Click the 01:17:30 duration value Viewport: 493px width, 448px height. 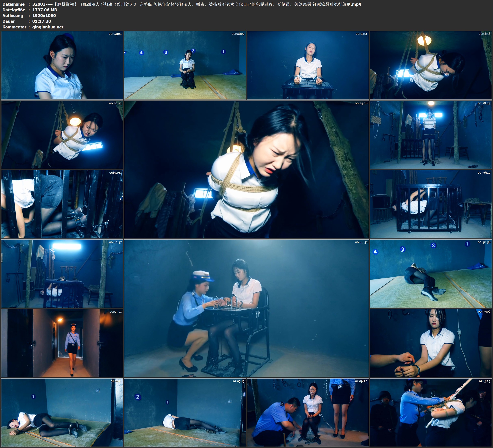click(42, 21)
